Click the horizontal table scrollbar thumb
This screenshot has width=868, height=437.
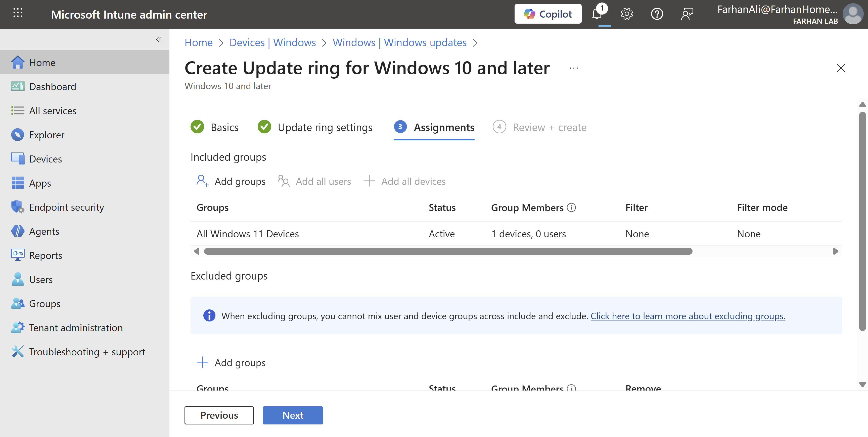(448, 251)
